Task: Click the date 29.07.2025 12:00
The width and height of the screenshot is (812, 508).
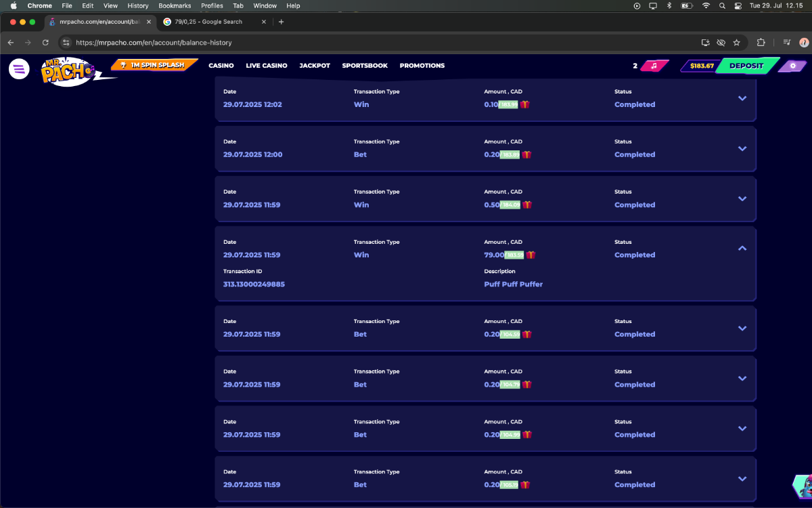Action: coord(252,154)
